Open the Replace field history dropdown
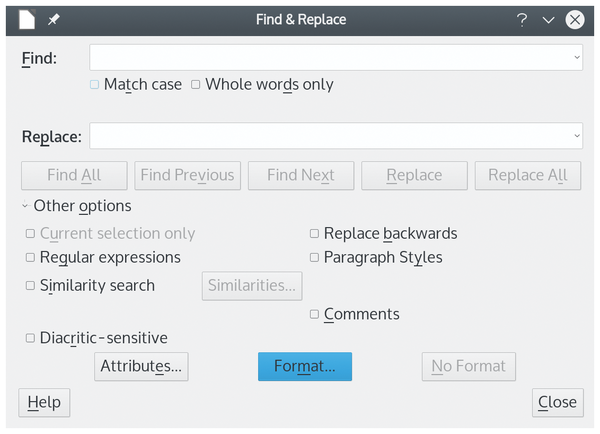Image resolution: width=600 pixels, height=434 pixels. [x=577, y=136]
